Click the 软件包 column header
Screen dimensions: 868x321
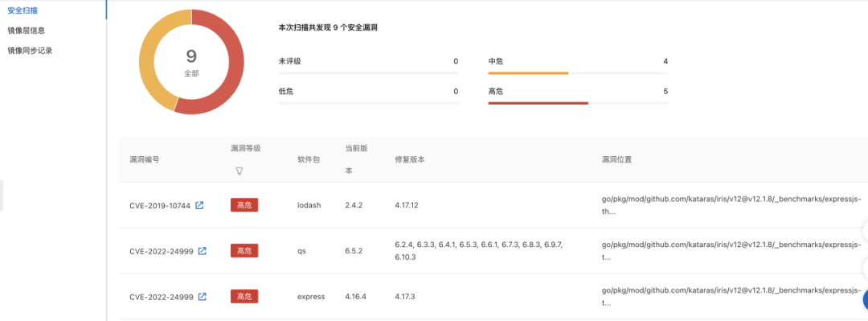click(x=309, y=159)
